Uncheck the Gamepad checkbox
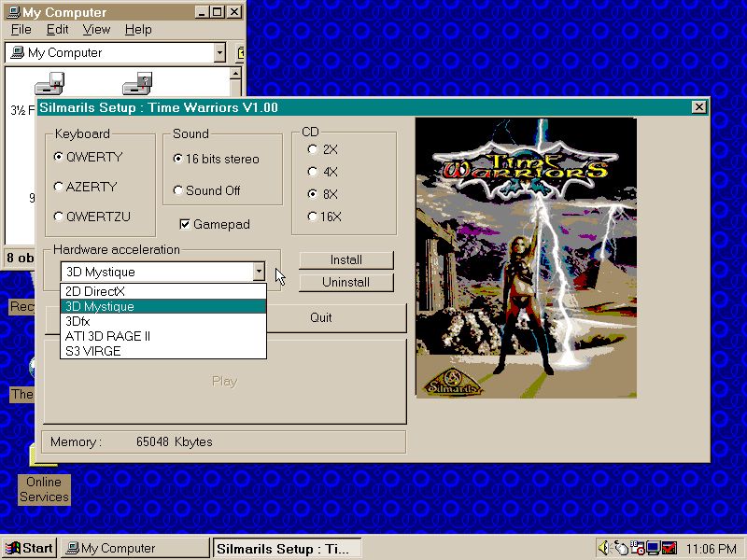 point(185,224)
